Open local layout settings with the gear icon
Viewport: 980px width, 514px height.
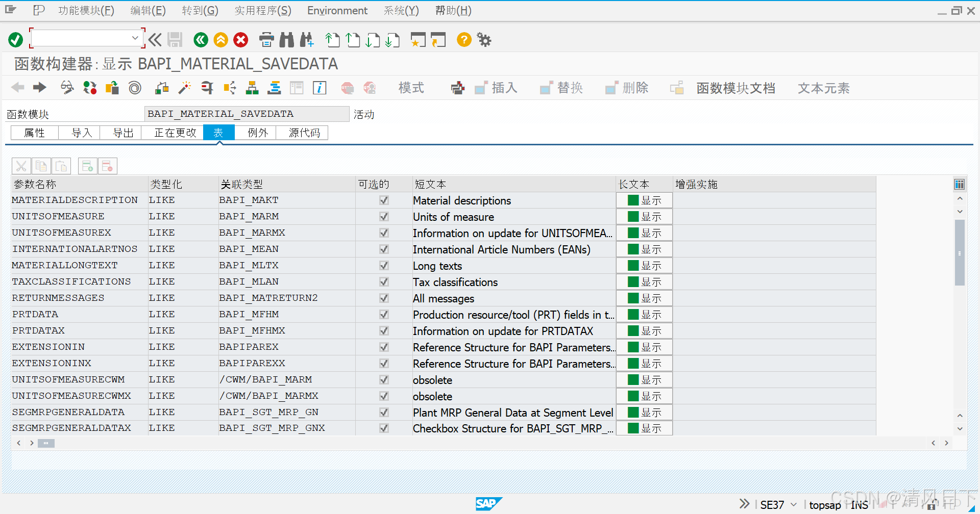point(483,40)
